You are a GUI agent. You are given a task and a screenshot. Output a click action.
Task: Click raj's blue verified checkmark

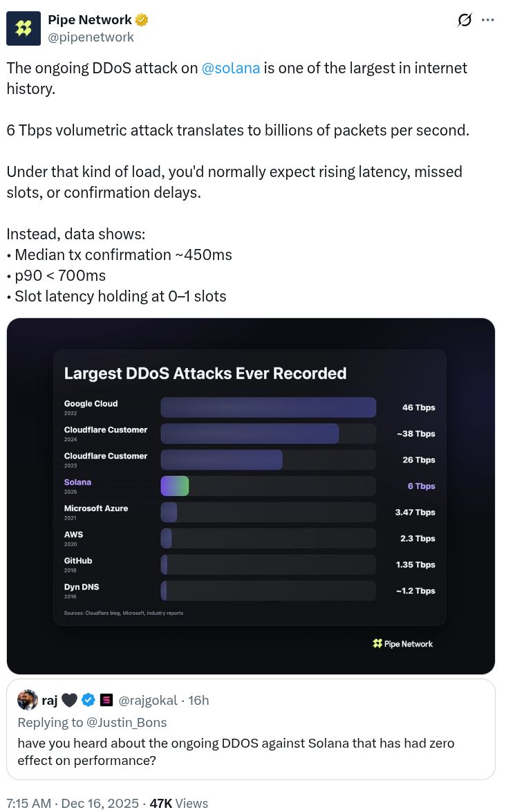click(88, 700)
